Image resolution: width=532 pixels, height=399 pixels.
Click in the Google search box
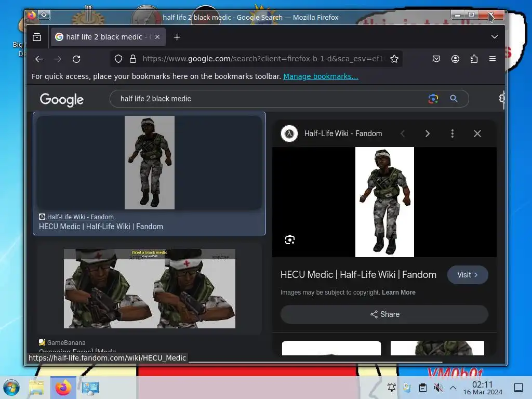pyautogui.click(x=271, y=99)
